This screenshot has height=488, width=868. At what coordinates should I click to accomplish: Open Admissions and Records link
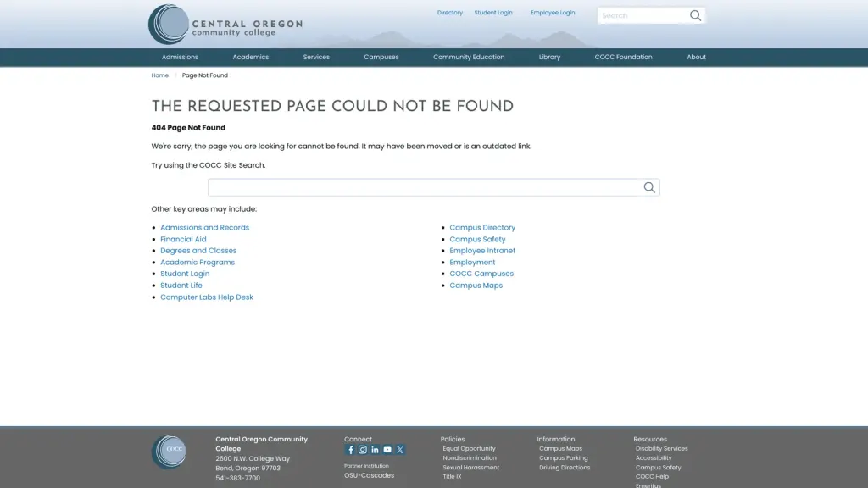click(205, 227)
